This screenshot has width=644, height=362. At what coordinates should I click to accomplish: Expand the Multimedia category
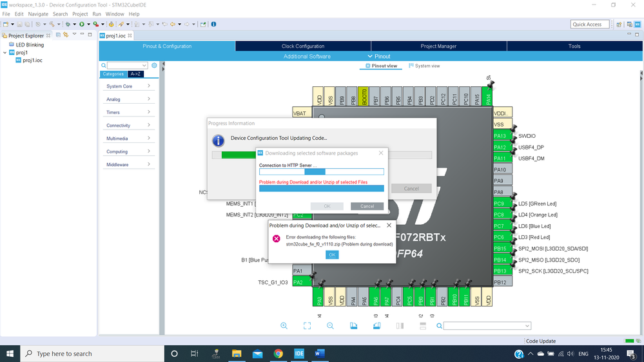(128, 138)
